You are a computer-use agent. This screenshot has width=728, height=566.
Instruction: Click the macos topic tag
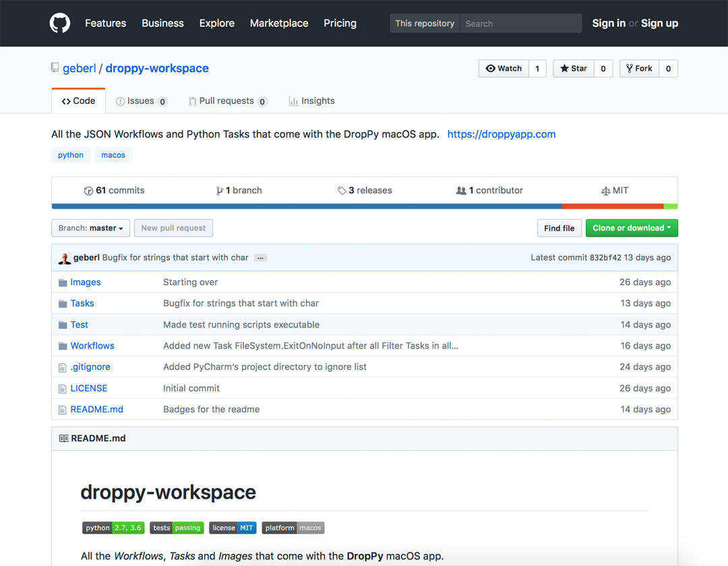tap(113, 155)
